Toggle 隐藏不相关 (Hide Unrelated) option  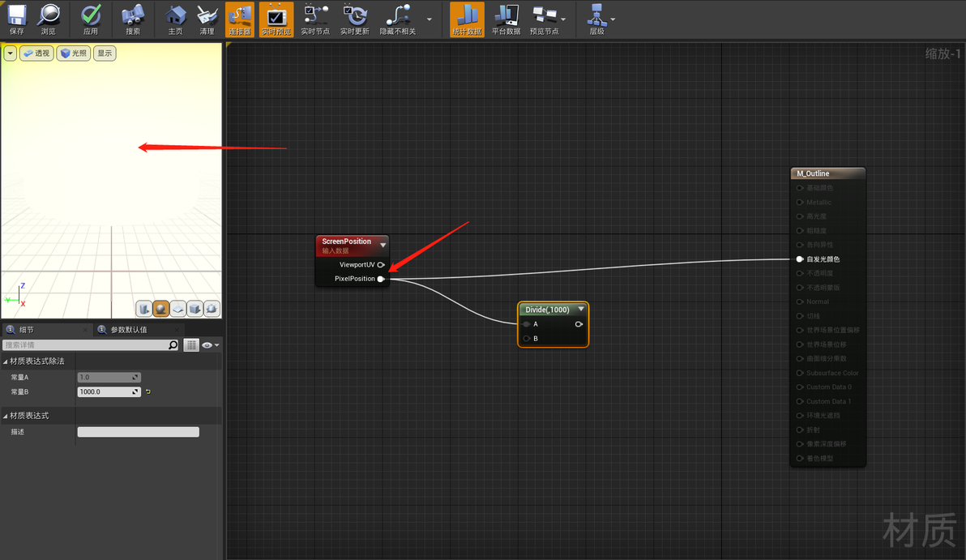[x=398, y=19]
